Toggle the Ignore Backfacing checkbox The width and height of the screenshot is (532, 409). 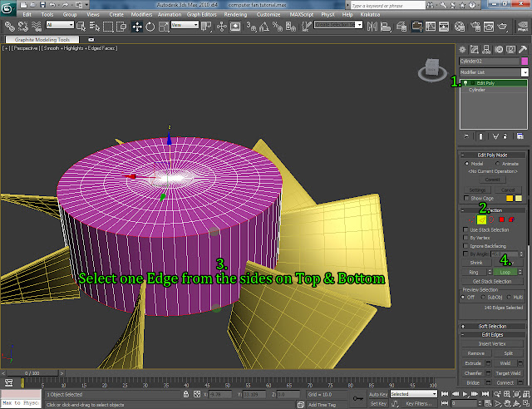coord(465,245)
